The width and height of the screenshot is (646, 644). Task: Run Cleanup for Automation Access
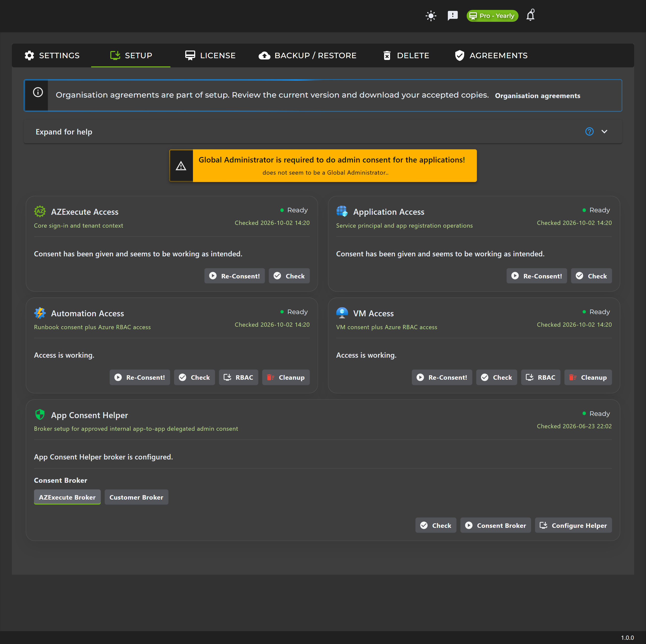coord(286,377)
